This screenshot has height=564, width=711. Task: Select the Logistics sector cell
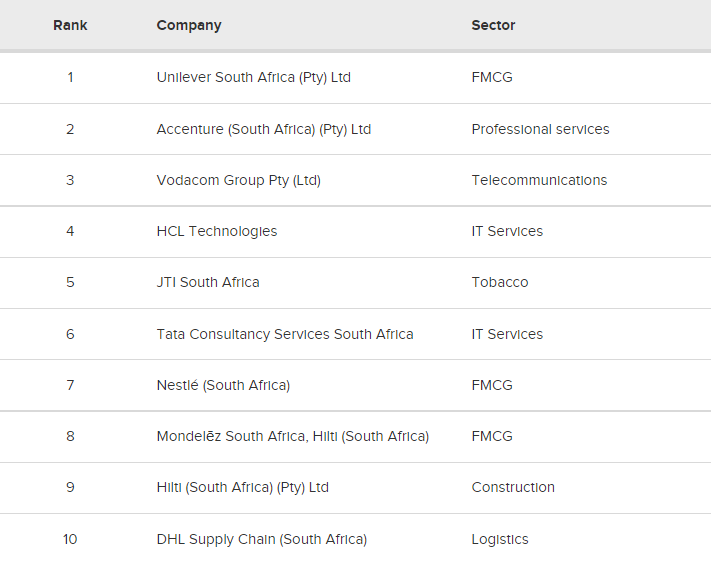(x=500, y=540)
